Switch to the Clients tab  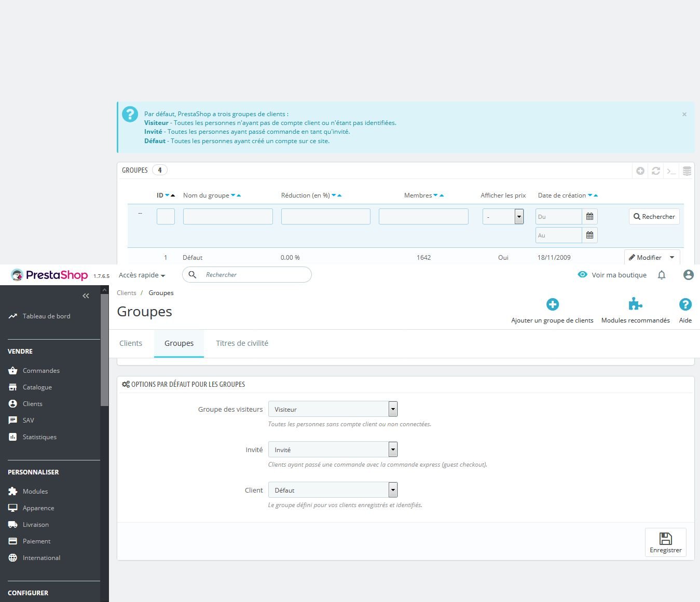(x=131, y=343)
